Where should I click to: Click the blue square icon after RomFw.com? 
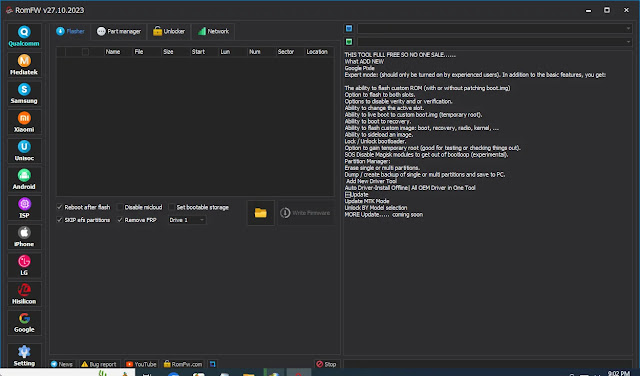click(x=213, y=364)
